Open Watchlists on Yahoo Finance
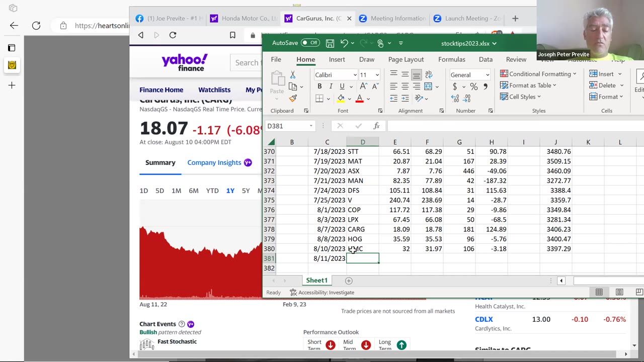Screen dimensions: 644x362 click(214, 89)
